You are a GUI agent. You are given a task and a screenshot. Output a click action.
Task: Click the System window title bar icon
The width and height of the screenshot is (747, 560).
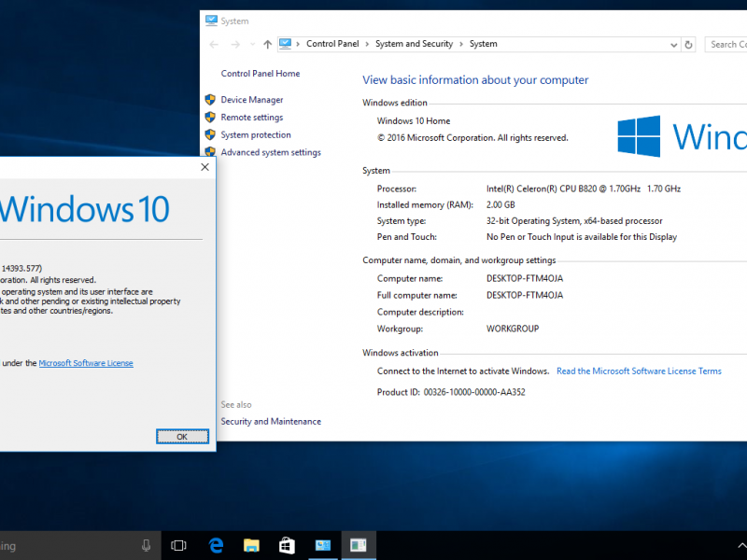[x=211, y=21]
